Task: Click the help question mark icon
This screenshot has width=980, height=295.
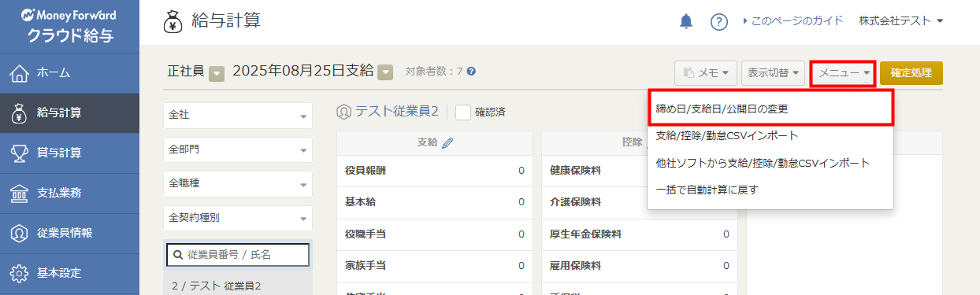Action: coord(719,21)
